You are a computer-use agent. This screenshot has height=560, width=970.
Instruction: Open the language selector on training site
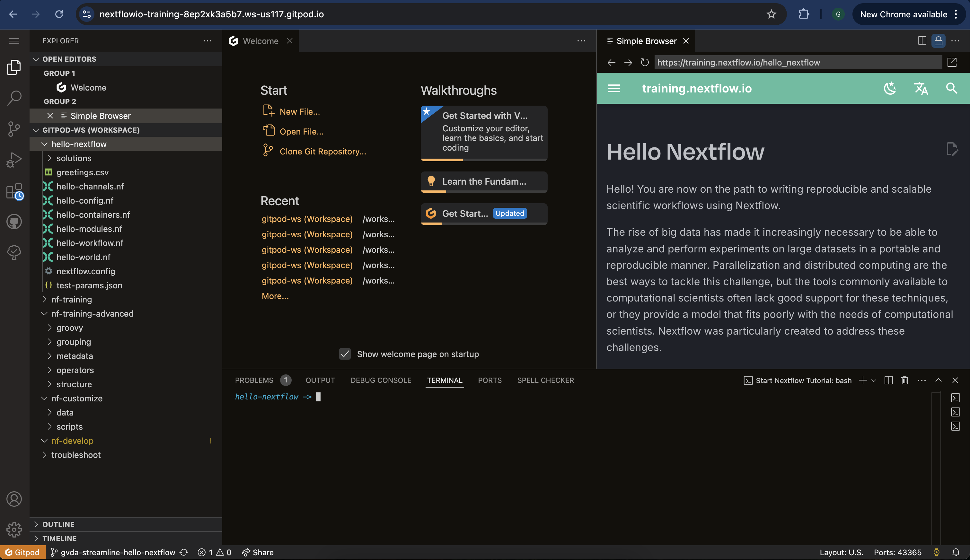pyautogui.click(x=921, y=88)
